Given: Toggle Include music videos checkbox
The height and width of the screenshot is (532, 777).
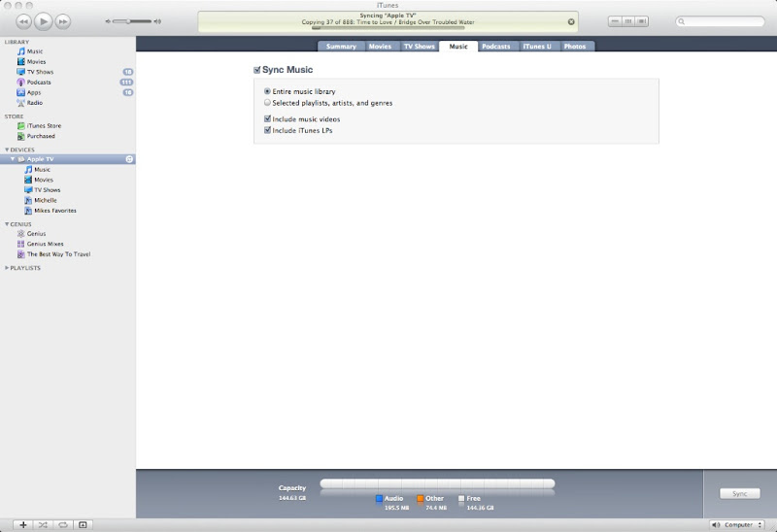Looking at the screenshot, I should pyautogui.click(x=267, y=118).
